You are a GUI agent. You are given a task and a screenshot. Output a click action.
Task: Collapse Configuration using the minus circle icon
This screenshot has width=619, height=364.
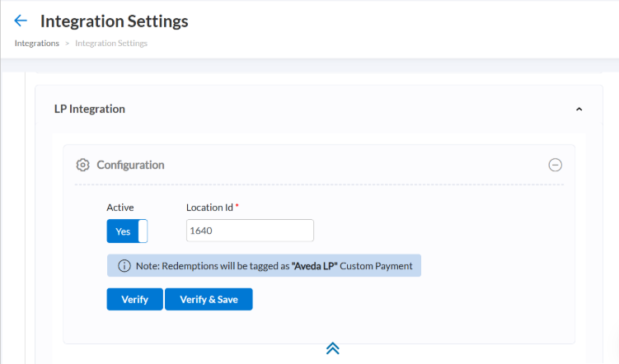(556, 165)
